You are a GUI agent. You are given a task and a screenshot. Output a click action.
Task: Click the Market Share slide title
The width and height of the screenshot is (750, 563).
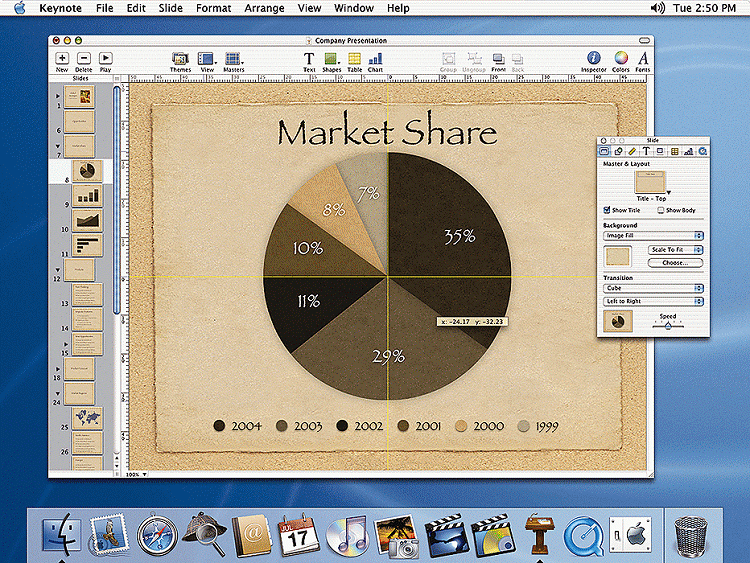[387, 129]
